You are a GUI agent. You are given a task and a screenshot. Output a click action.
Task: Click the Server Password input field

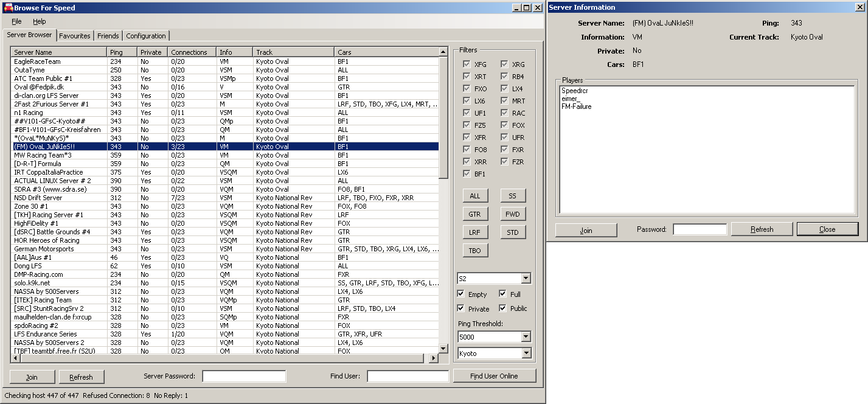(244, 376)
